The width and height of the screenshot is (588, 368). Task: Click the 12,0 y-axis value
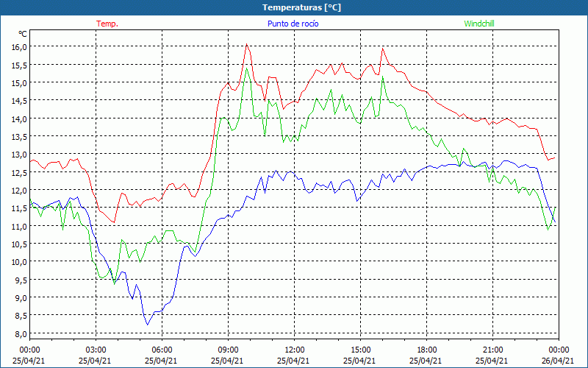click(19, 190)
